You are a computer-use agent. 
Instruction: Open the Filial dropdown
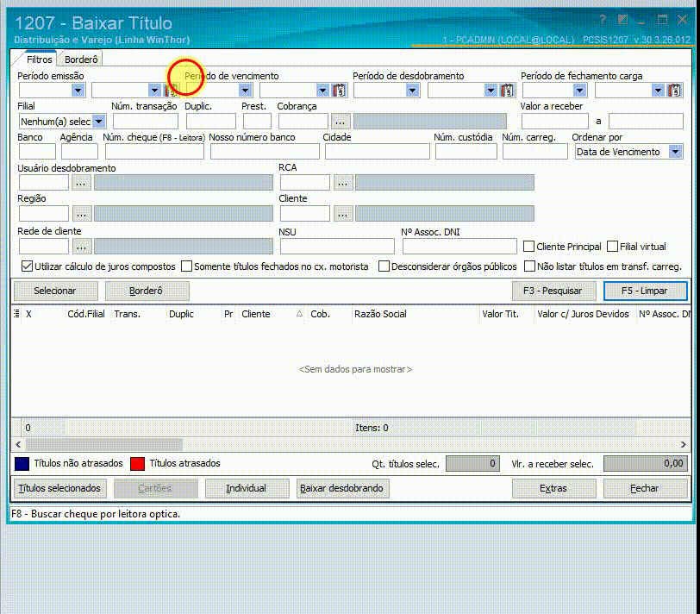(x=99, y=122)
